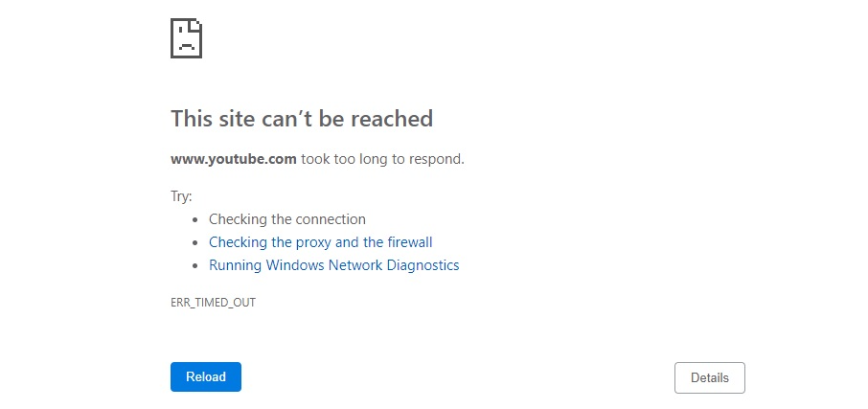Screen dimensions: 868x409
Task: Open Checking the proxy and the firewall link
Action: pyautogui.click(x=321, y=242)
